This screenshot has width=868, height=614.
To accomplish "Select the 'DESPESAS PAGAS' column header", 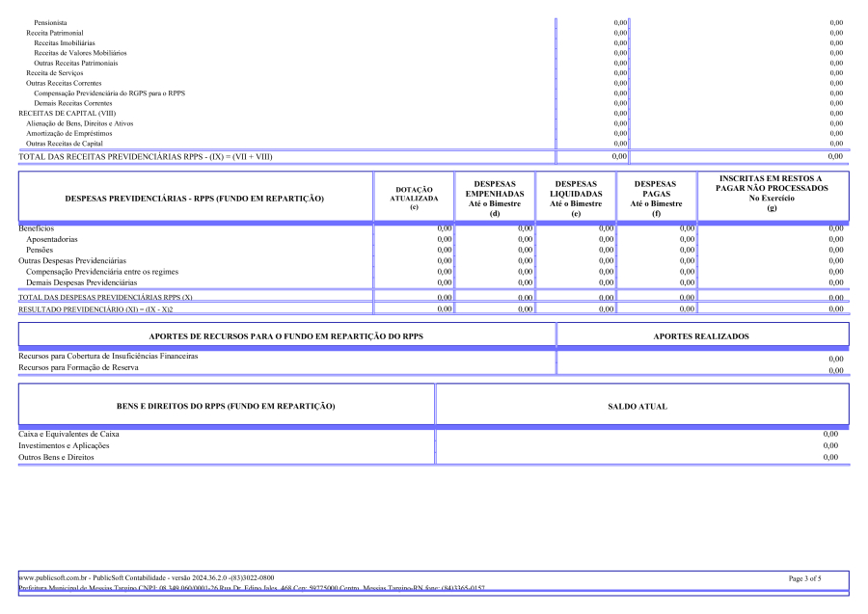I will pyautogui.click(x=656, y=198).
